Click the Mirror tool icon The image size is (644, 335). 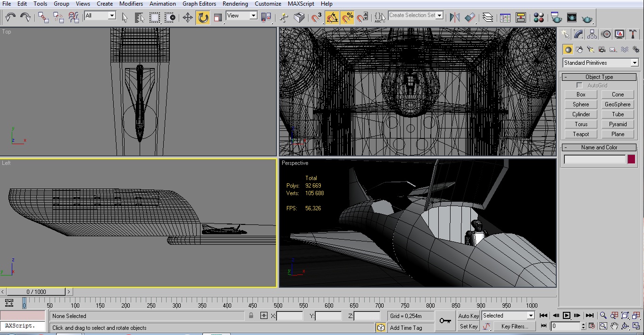(x=455, y=18)
